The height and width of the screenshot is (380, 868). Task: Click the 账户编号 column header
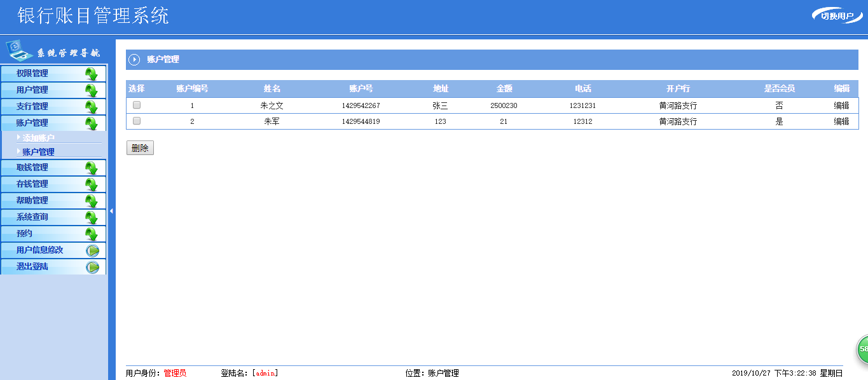pyautogui.click(x=192, y=89)
